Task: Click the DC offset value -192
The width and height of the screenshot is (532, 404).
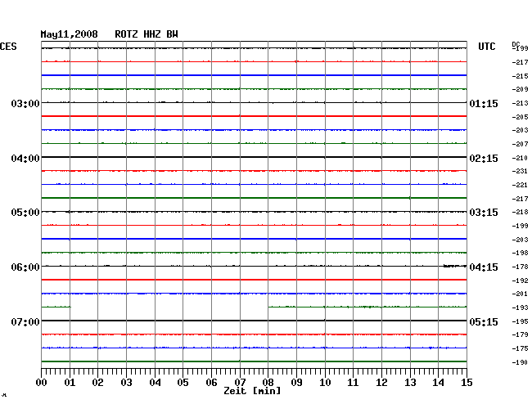Action: click(x=520, y=281)
